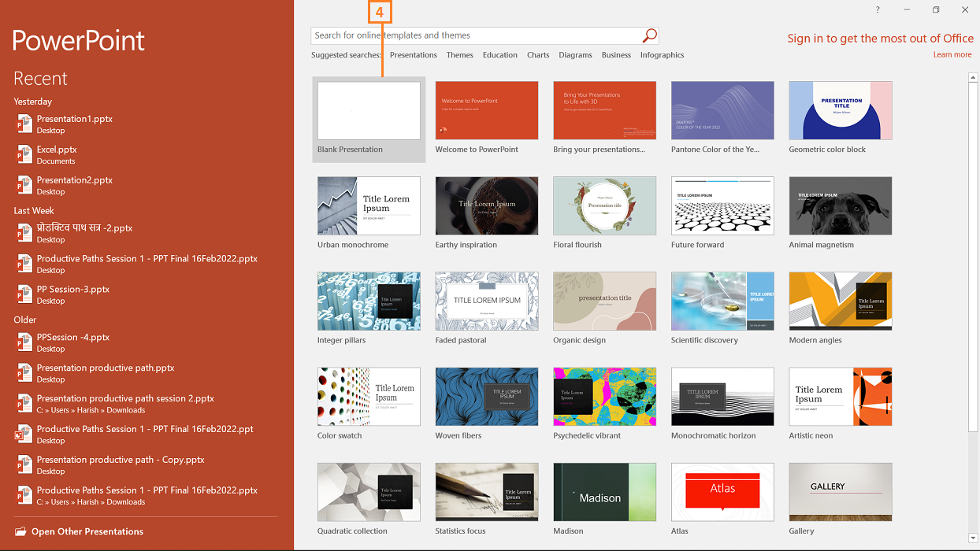Open Presentation productive path session 2.pptx
980x551 pixels.
click(x=147, y=404)
